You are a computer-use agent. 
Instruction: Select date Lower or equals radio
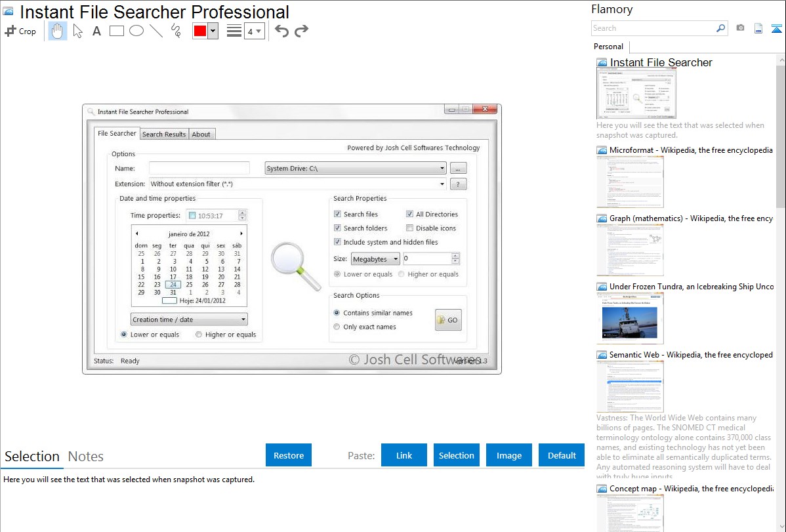[x=124, y=335]
